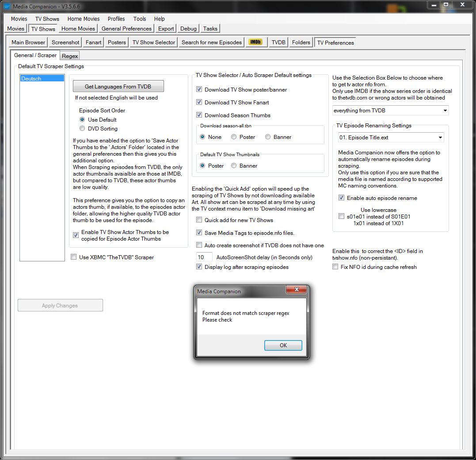The height and width of the screenshot is (460, 476).
Task: Switch to the Tasks tab
Action: [210, 29]
